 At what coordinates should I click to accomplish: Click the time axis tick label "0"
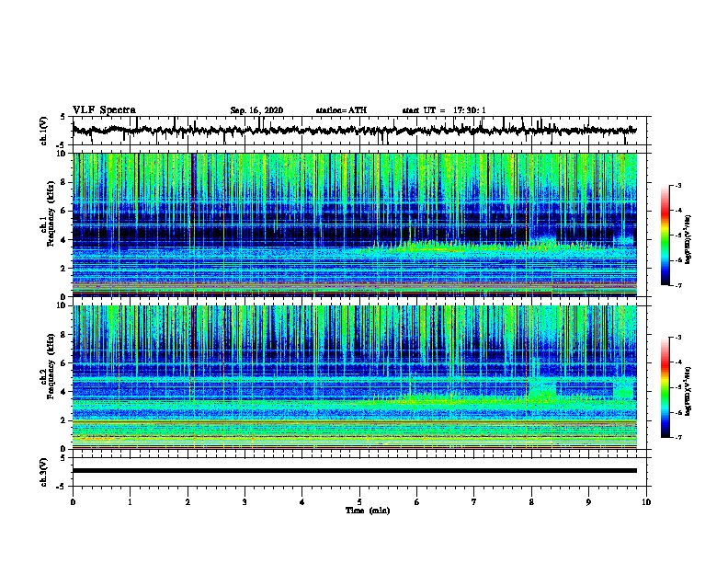(73, 502)
